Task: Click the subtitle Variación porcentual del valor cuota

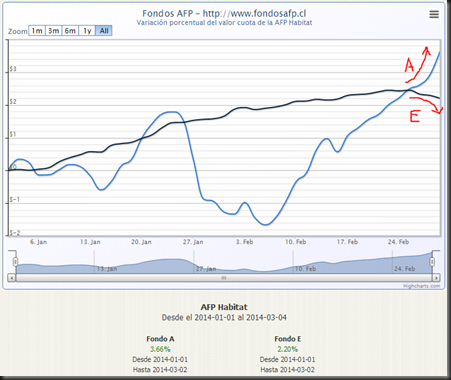Action: click(224, 23)
